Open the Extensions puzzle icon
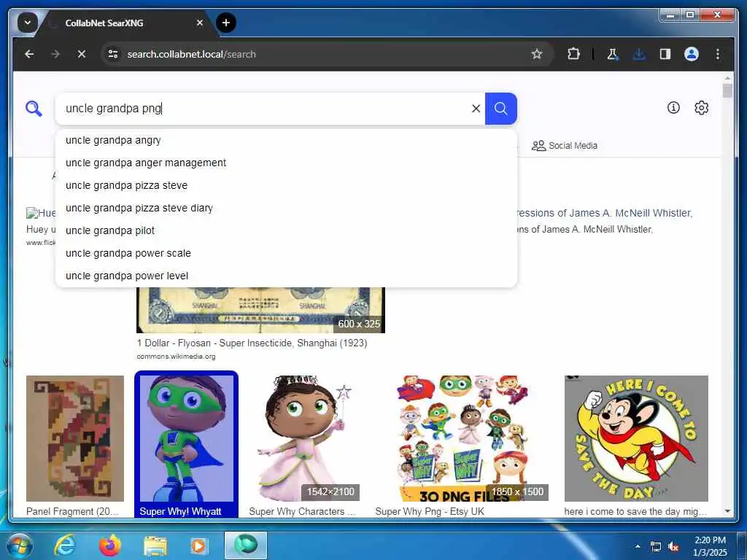 pos(573,54)
